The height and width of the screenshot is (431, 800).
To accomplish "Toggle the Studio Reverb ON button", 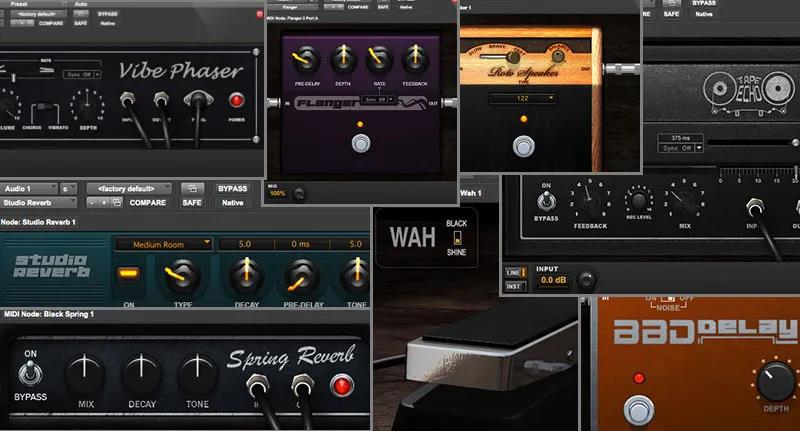I will tap(127, 275).
